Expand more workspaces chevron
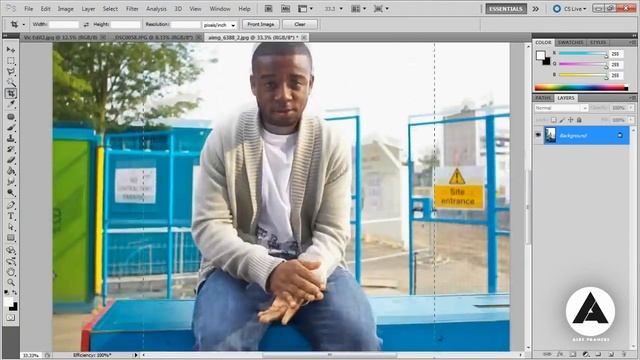 pos(536,9)
